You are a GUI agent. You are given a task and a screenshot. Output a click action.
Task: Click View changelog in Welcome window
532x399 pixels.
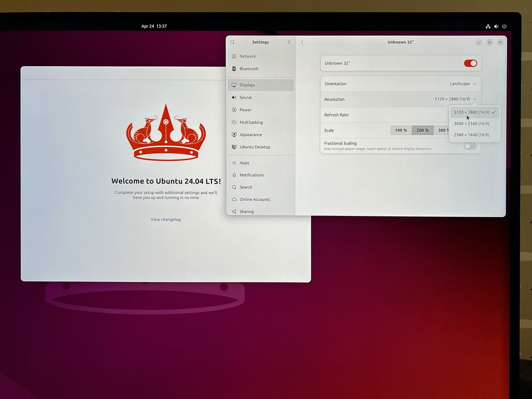point(166,219)
